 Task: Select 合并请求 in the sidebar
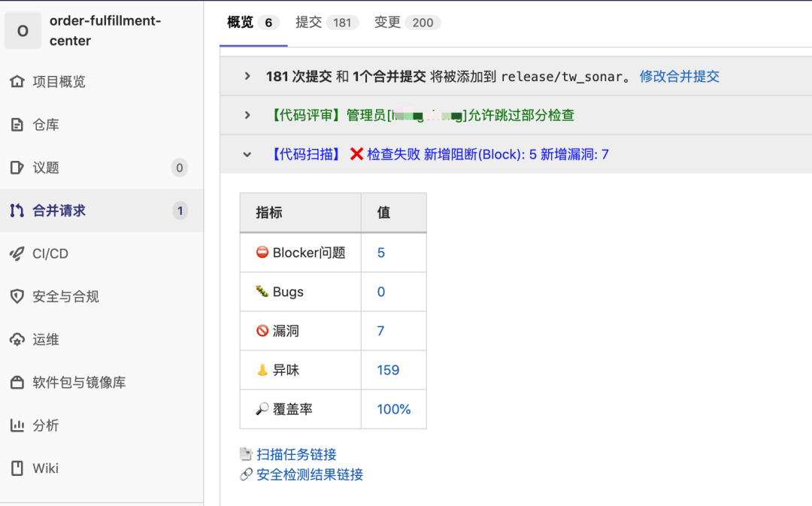pos(101,211)
